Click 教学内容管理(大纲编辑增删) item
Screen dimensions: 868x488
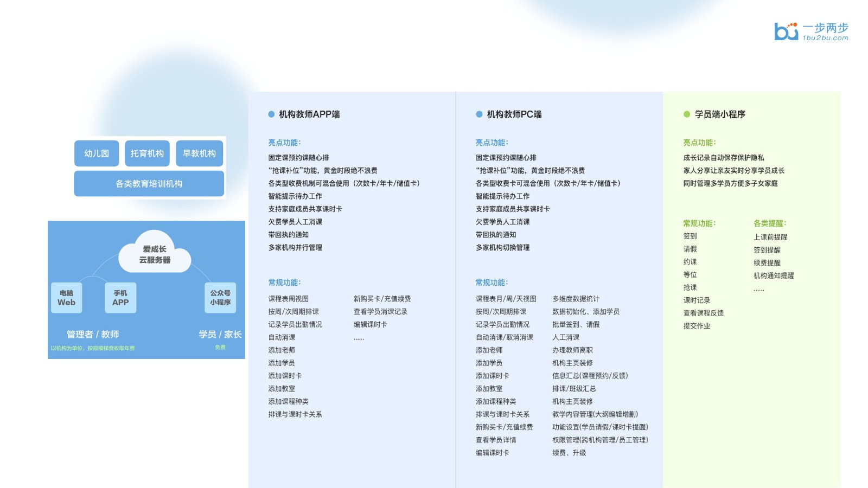595,414
